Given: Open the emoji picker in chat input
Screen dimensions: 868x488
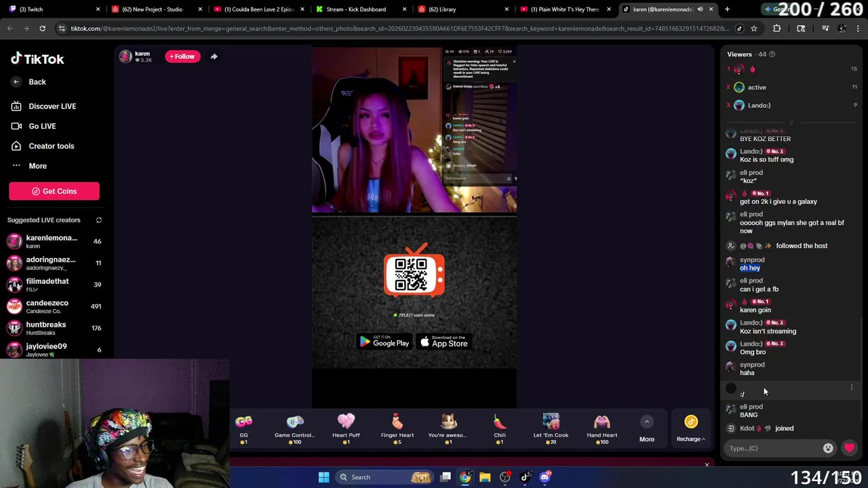Looking at the screenshot, I should point(828,448).
